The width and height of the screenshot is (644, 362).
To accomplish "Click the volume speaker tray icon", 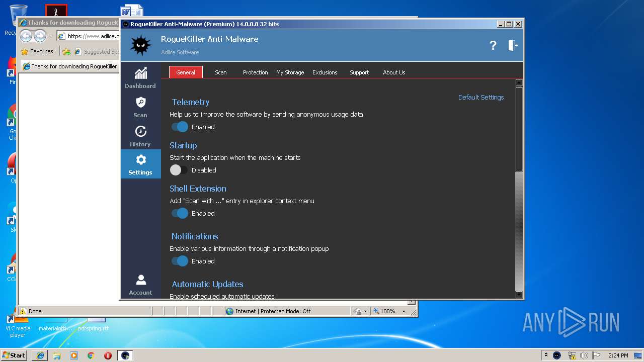I will [x=584, y=355].
